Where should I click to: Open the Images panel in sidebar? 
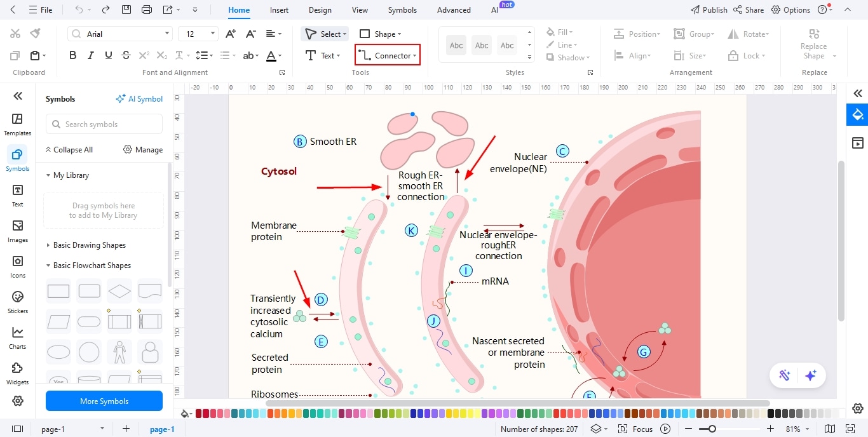click(x=18, y=231)
